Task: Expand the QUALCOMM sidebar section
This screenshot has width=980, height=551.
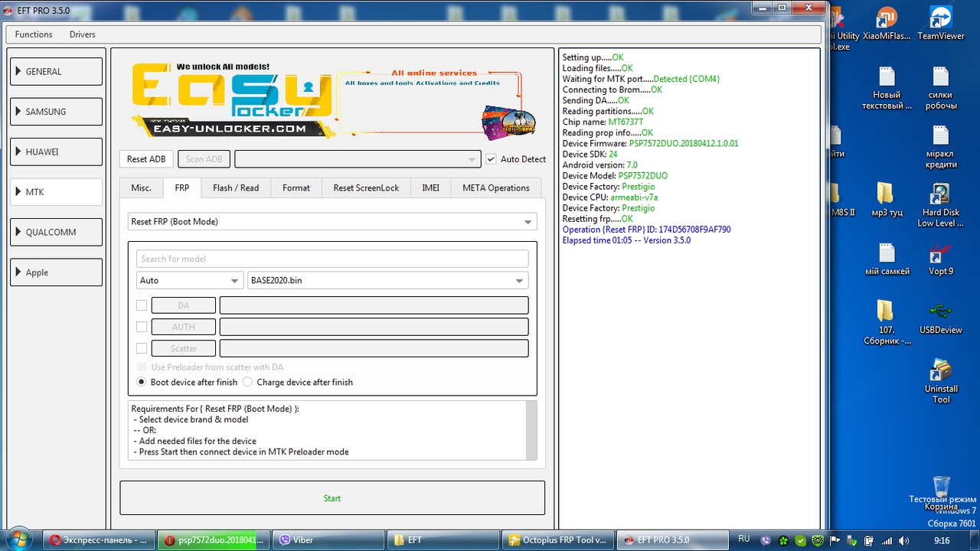Action: (x=55, y=232)
